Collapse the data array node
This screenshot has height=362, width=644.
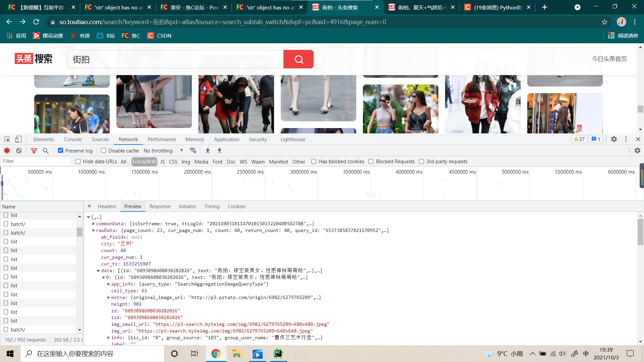98,270
